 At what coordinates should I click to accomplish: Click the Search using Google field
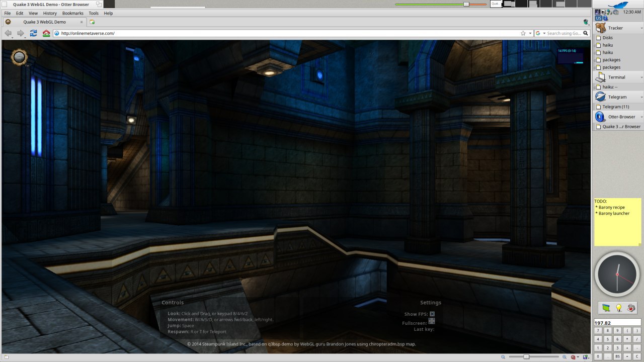coord(563,33)
